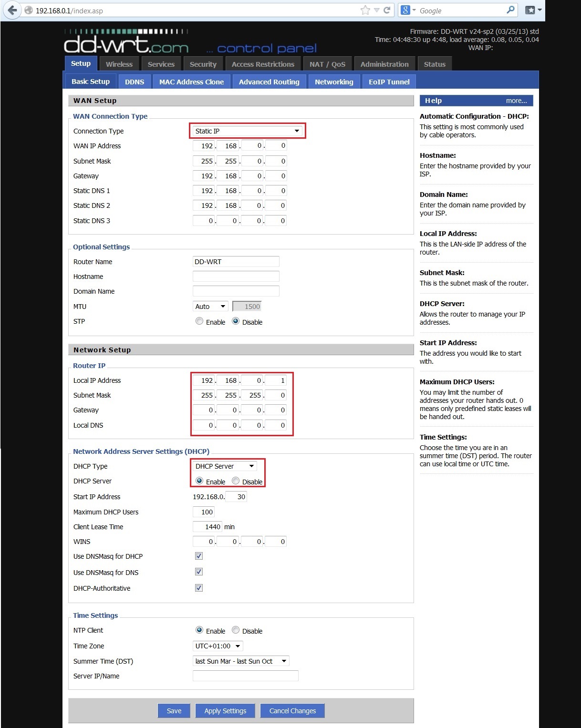Bookmark page with the star icon
This screenshot has height=728, width=581.
365,10
